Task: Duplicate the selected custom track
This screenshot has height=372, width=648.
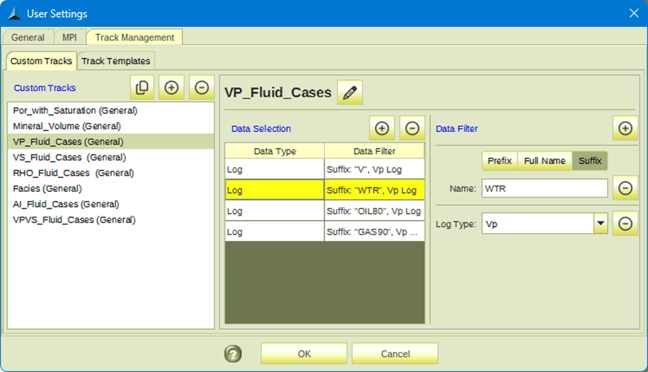Action: coord(142,87)
